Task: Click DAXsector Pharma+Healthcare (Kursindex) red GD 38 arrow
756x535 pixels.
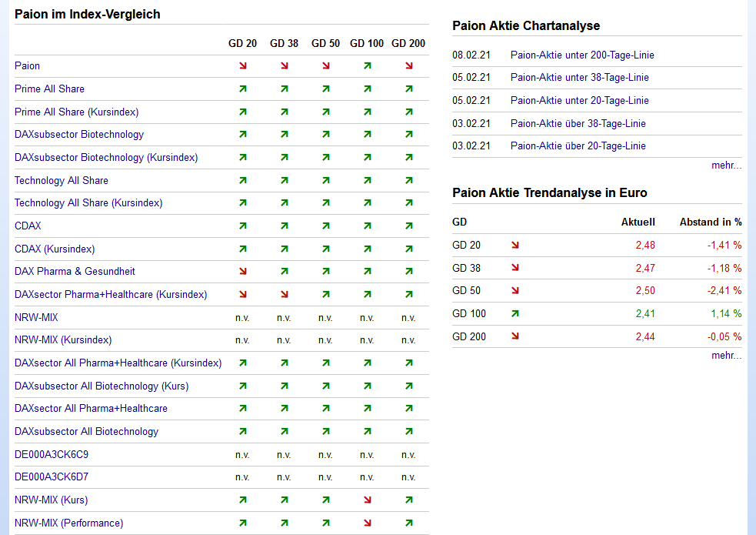Action: click(284, 295)
